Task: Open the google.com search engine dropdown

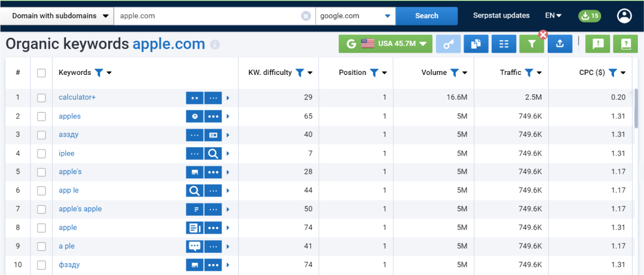Action: pos(355,16)
